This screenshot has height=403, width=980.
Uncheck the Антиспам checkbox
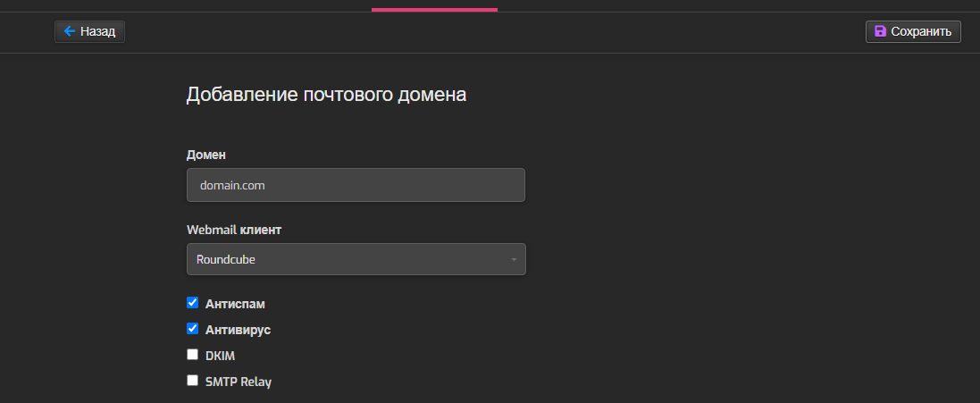[x=192, y=303]
